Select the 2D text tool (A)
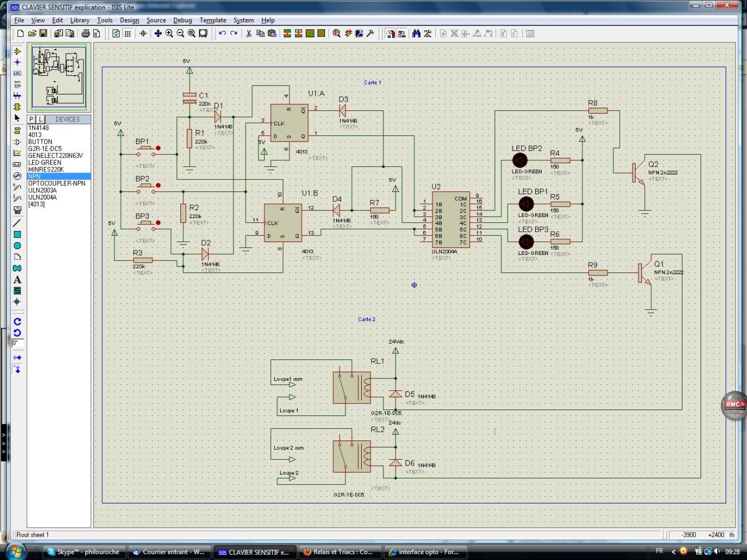This screenshot has width=747, height=560. coord(17,279)
